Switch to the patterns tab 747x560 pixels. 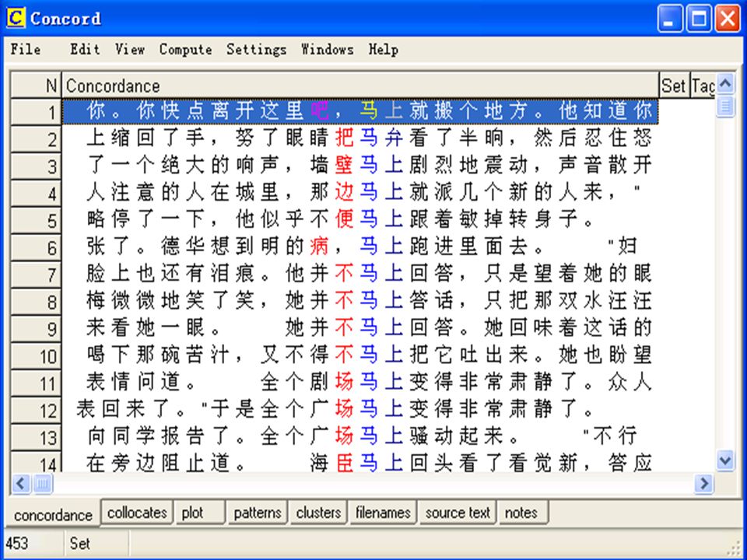(x=258, y=513)
